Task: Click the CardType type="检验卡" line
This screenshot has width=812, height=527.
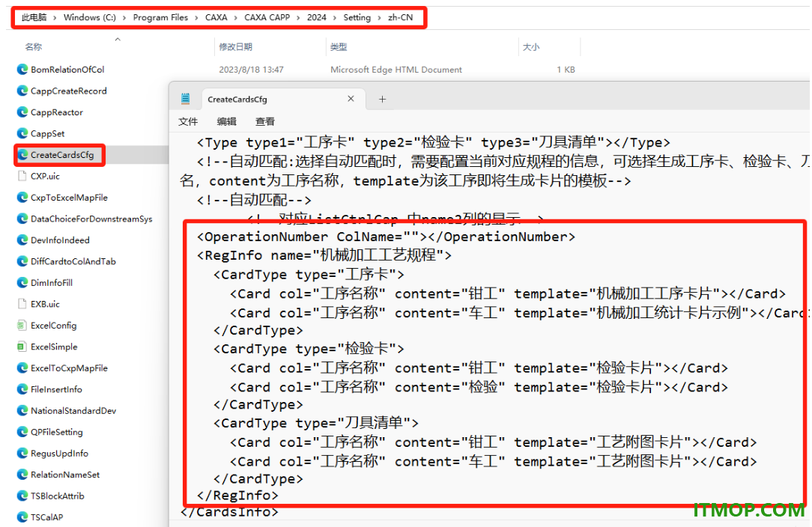Action: (x=309, y=349)
